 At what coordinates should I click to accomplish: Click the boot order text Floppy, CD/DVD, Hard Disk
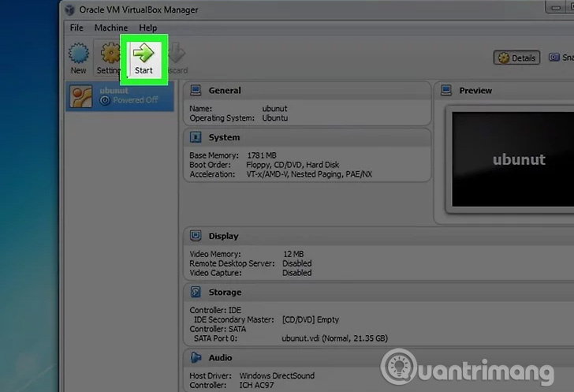pos(293,165)
